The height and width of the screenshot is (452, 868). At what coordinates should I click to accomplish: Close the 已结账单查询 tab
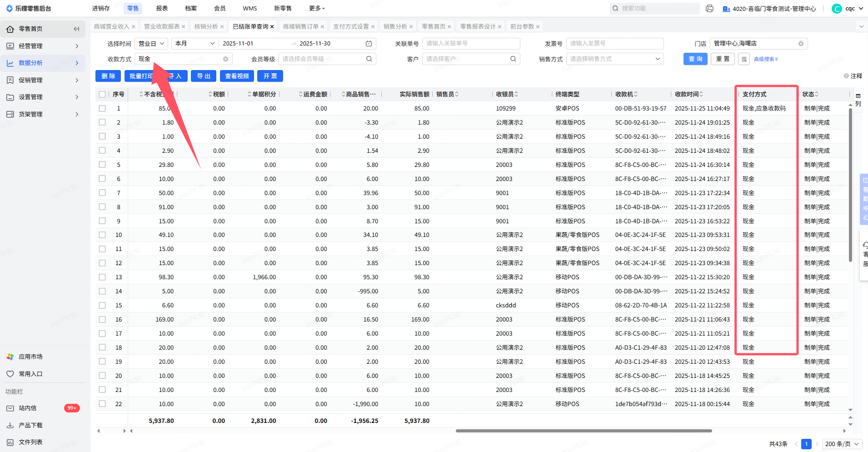point(272,27)
